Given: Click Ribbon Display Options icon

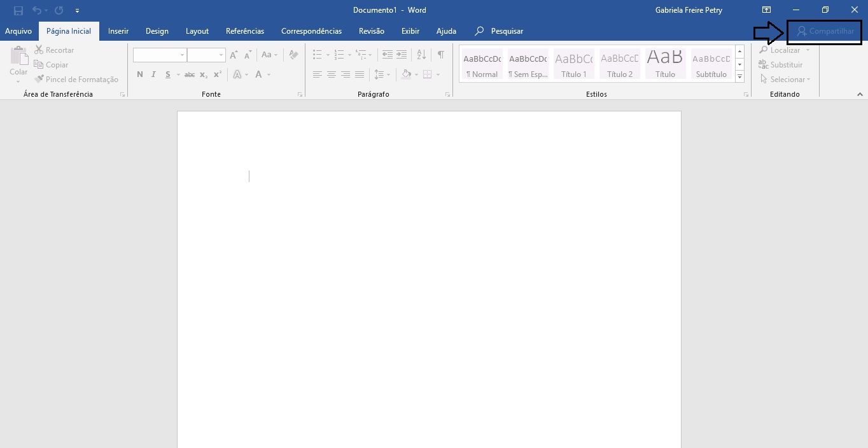Looking at the screenshot, I should 767,10.
